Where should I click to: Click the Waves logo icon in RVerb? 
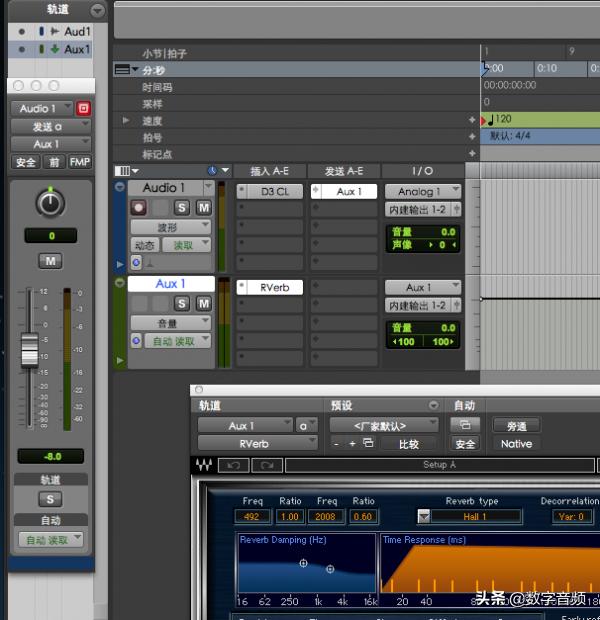tap(204, 465)
